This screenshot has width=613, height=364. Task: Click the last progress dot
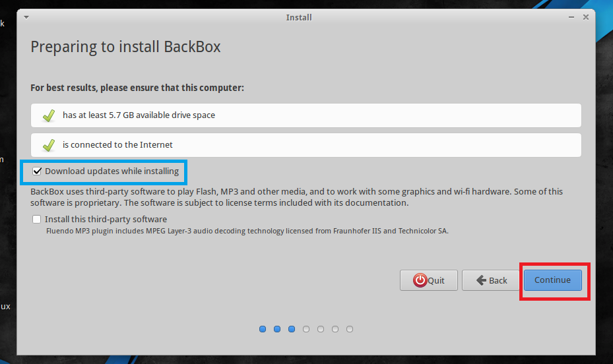pos(350,329)
